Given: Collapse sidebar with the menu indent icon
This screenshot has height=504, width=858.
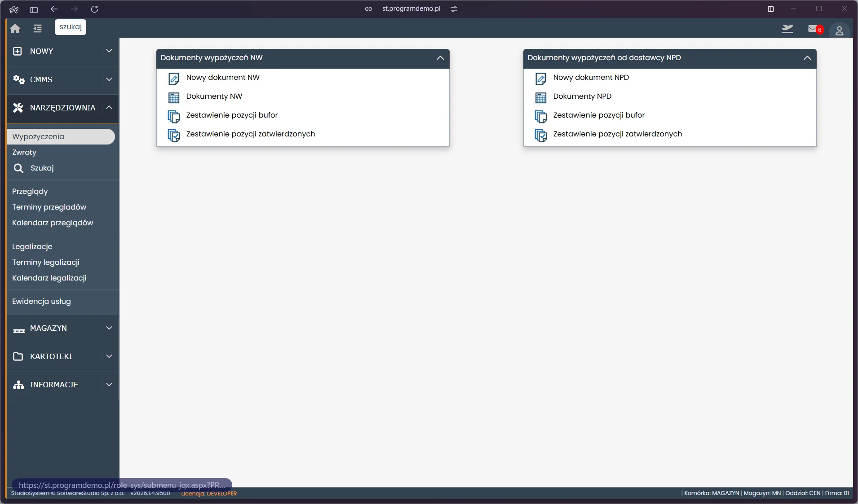Looking at the screenshot, I should click(x=38, y=28).
